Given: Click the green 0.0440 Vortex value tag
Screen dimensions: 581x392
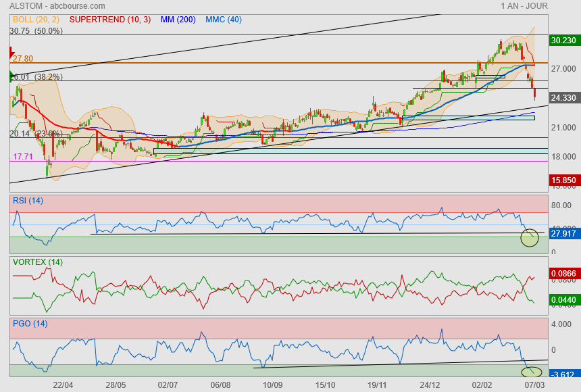Looking at the screenshot, I should 563,299.
